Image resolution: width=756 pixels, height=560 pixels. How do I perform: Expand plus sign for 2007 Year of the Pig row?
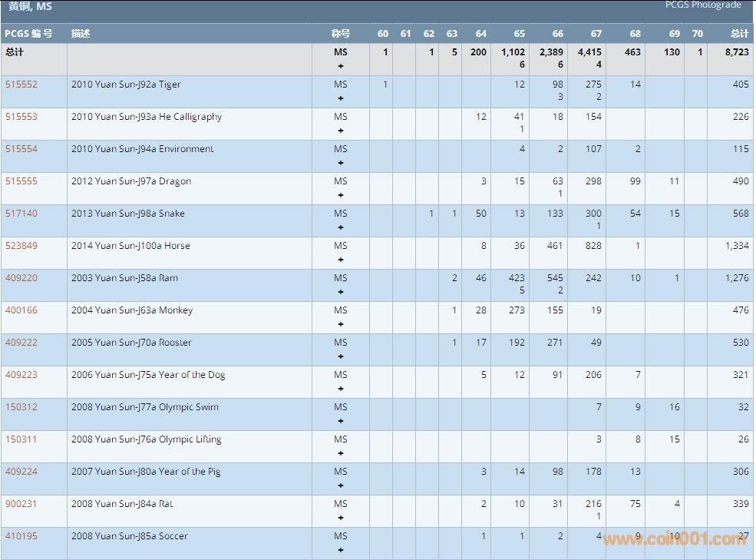341,485
